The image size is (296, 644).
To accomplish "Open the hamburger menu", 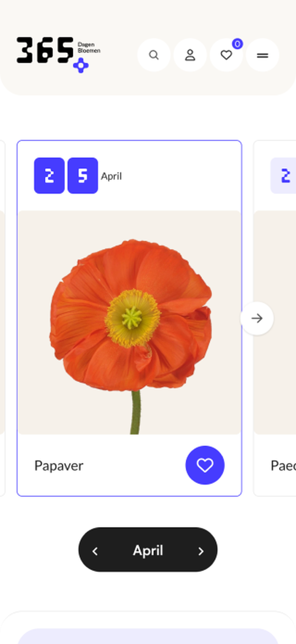I will point(262,55).
